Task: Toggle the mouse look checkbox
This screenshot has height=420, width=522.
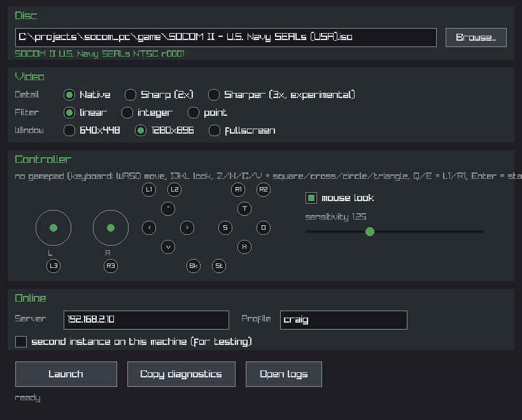Action: click(x=311, y=198)
